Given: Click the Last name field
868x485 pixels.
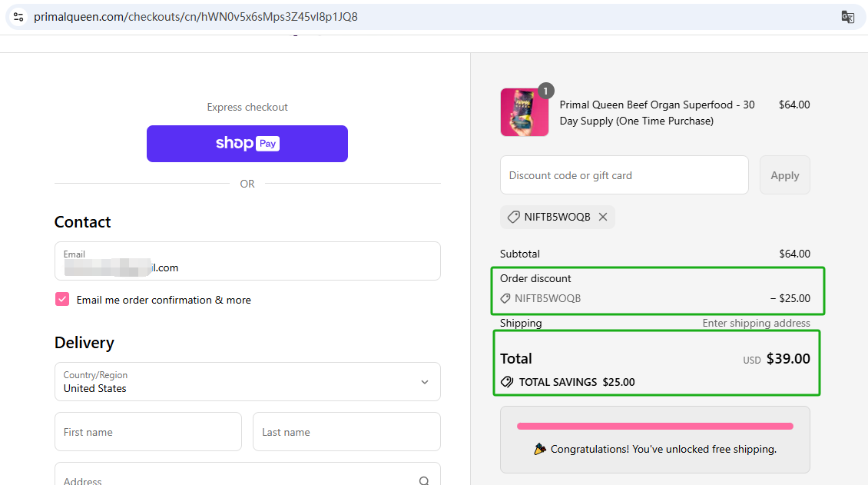Looking at the screenshot, I should point(346,432).
